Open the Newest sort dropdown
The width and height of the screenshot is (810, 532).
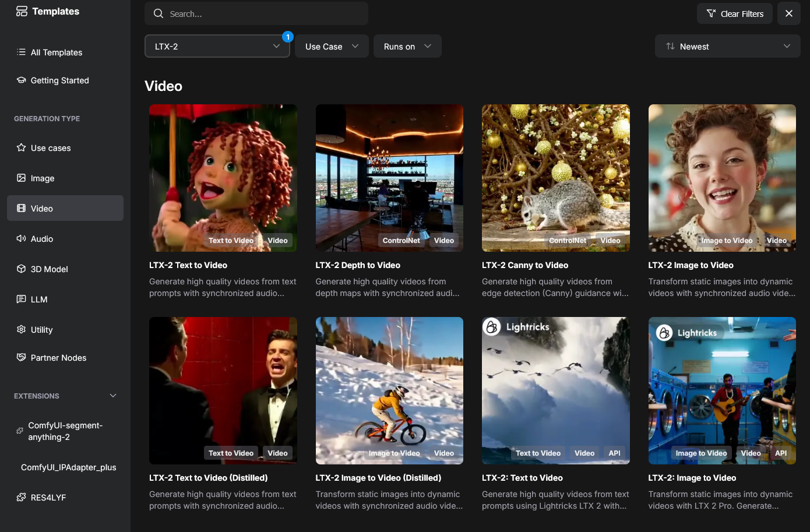click(728, 46)
